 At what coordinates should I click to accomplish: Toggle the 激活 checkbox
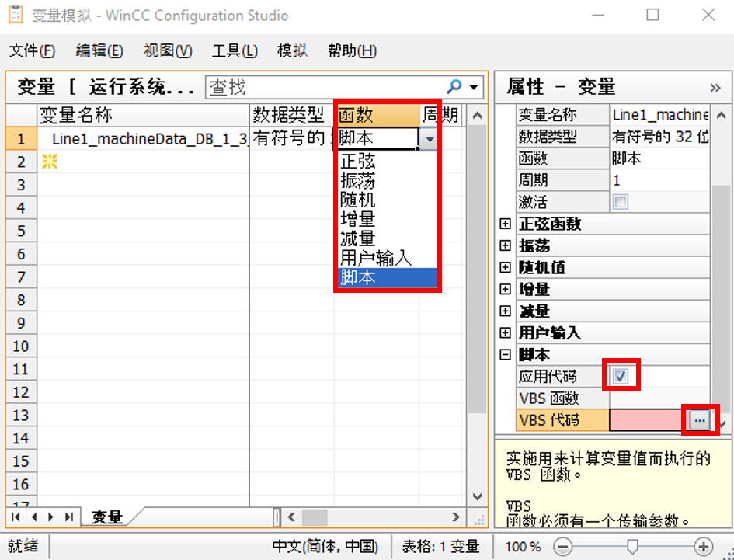pos(621,202)
